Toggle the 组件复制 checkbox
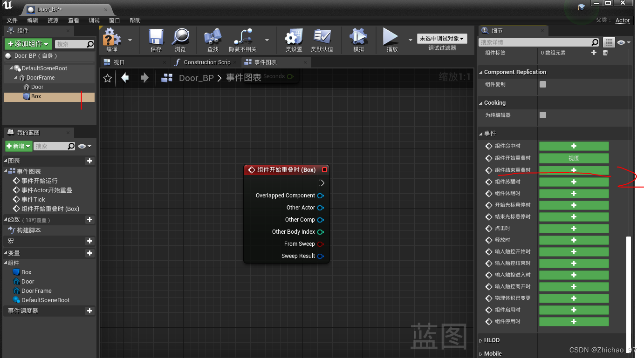 [x=543, y=84]
